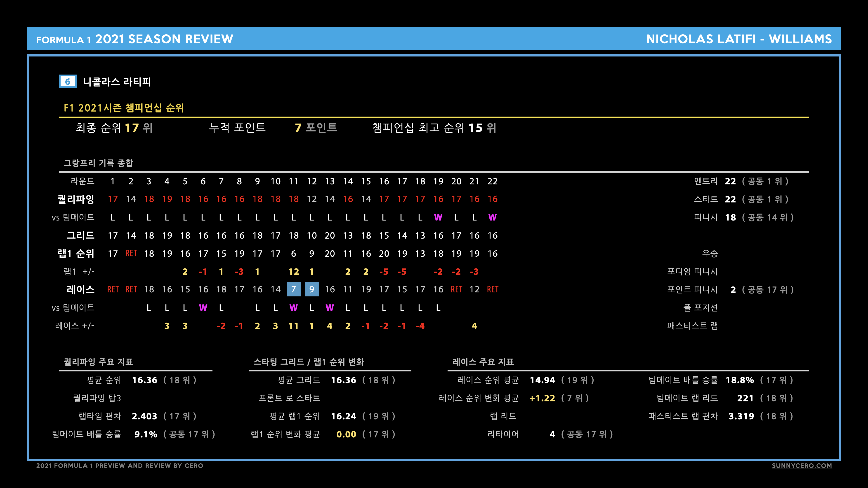Click the 레이스 주요 지표 heading
868x488 pixels.
pyautogui.click(x=483, y=362)
